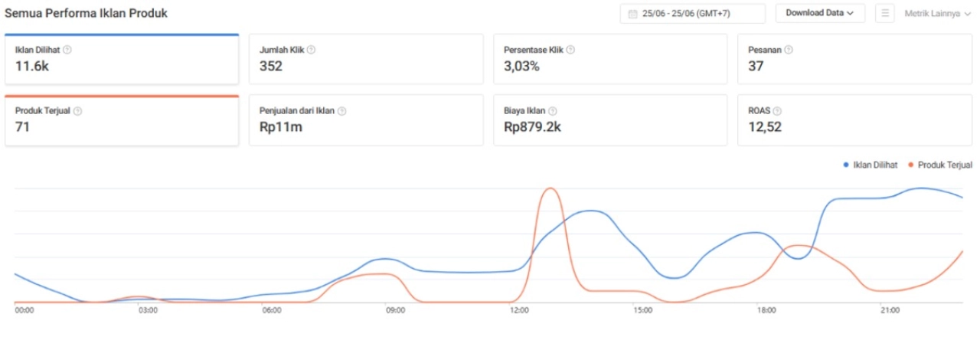Click the Rp11m sales value
The image size is (980, 350).
click(x=281, y=128)
